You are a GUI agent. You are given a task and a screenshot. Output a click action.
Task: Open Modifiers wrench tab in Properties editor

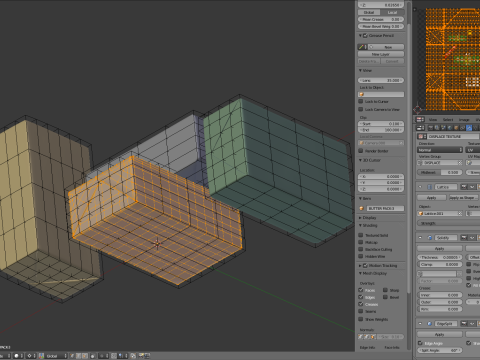469,128
